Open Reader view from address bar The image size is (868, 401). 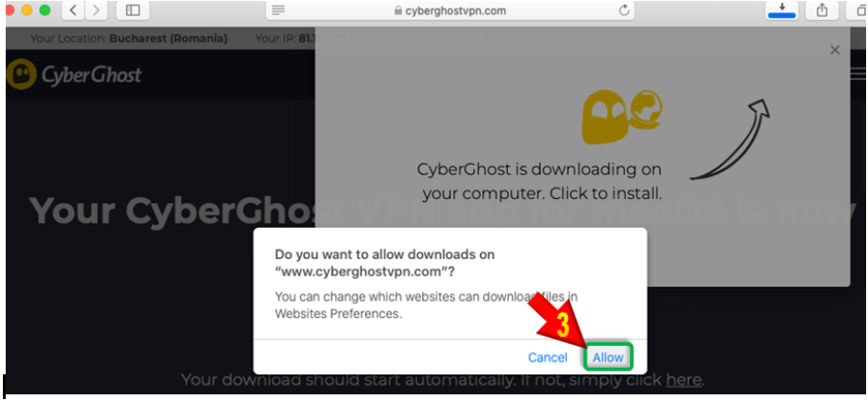[278, 10]
